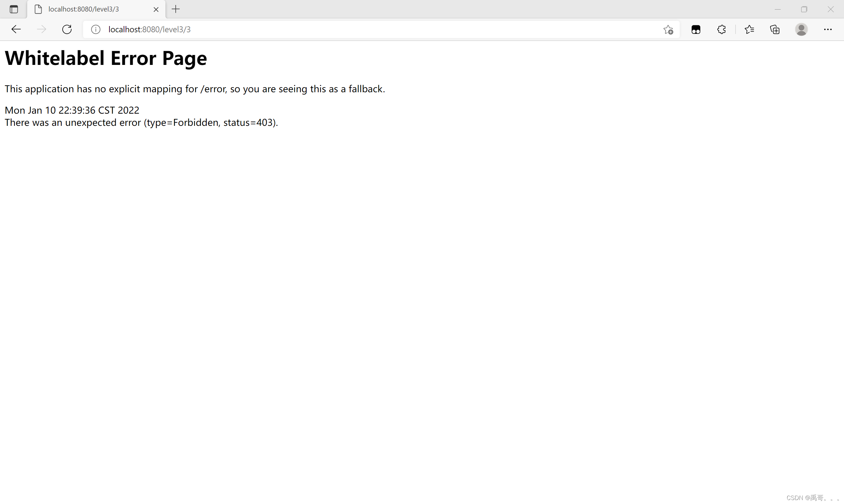Viewport: 844px width, 504px height.
Task: Minimize the browser window
Action: (x=777, y=9)
